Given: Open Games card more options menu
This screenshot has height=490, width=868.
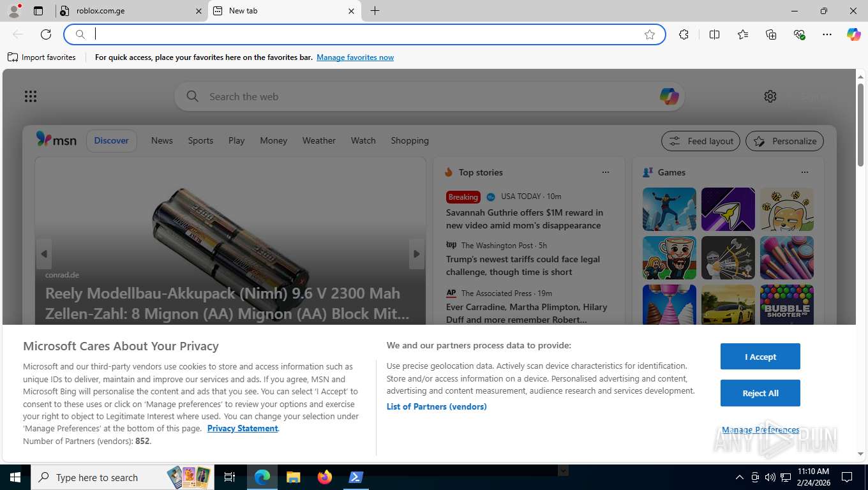Looking at the screenshot, I should pyautogui.click(x=805, y=172).
